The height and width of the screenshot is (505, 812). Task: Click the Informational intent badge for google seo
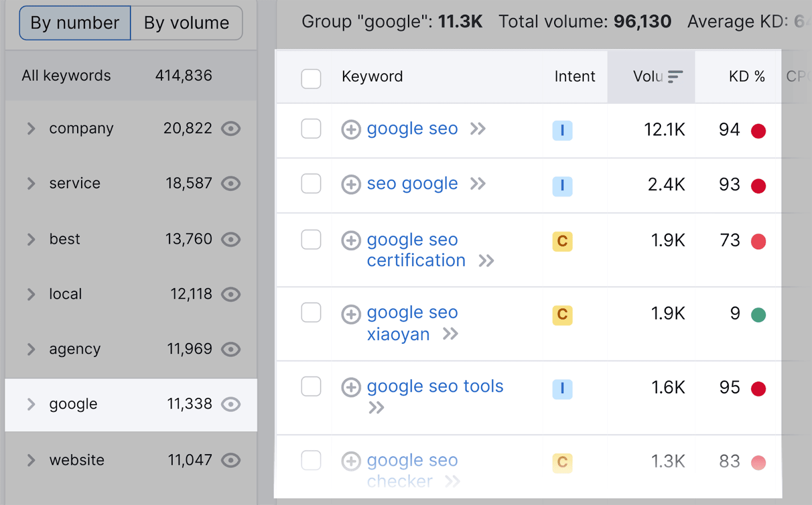562,130
